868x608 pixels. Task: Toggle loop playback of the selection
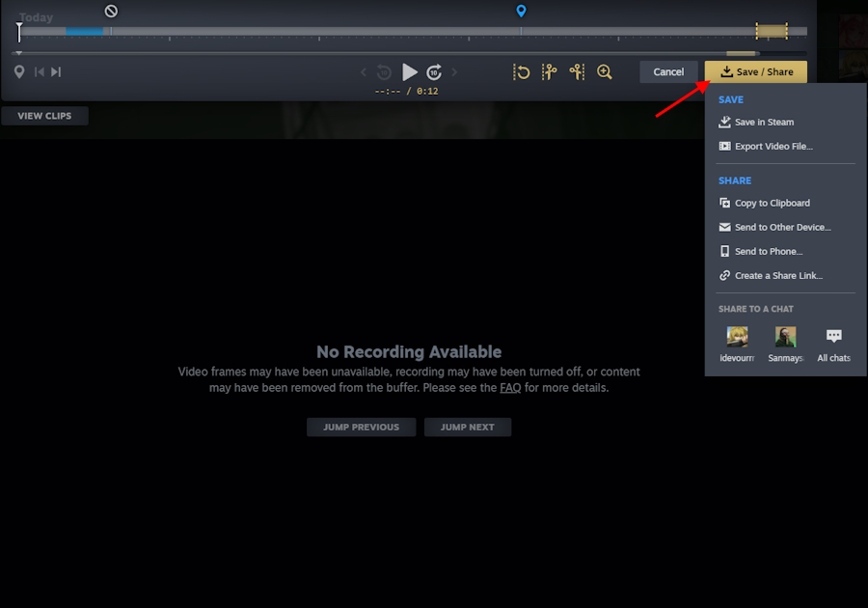pyautogui.click(x=522, y=71)
